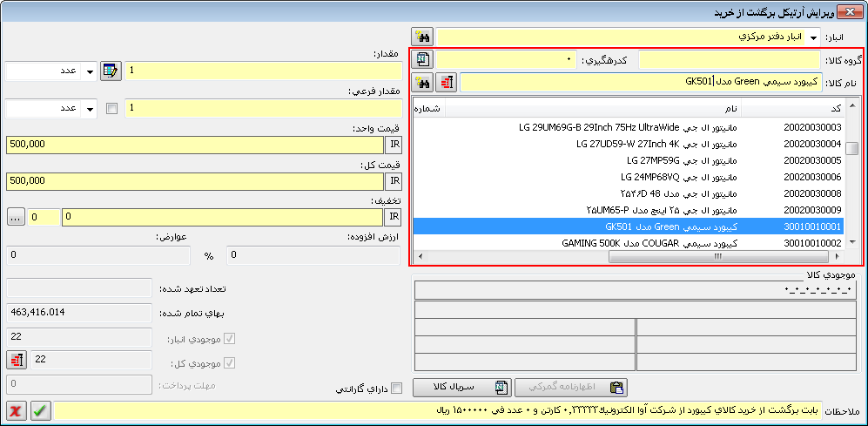Click the red list icon beside product name
The width and height of the screenshot is (868, 426).
coord(447,83)
